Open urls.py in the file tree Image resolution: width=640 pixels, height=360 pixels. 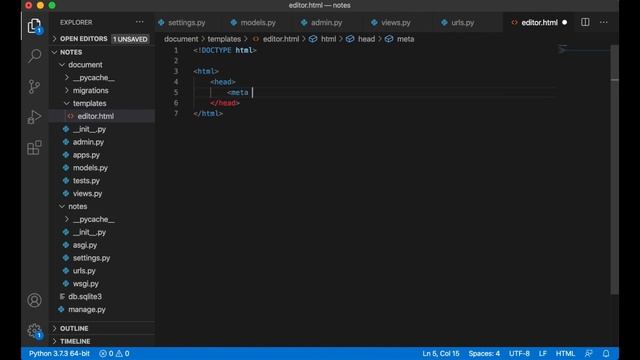pyautogui.click(x=102, y=271)
